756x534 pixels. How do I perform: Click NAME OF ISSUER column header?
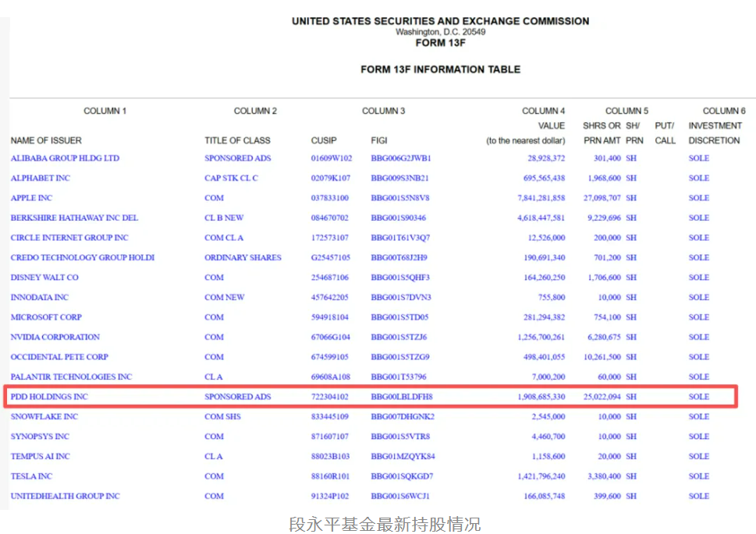(46, 140)
